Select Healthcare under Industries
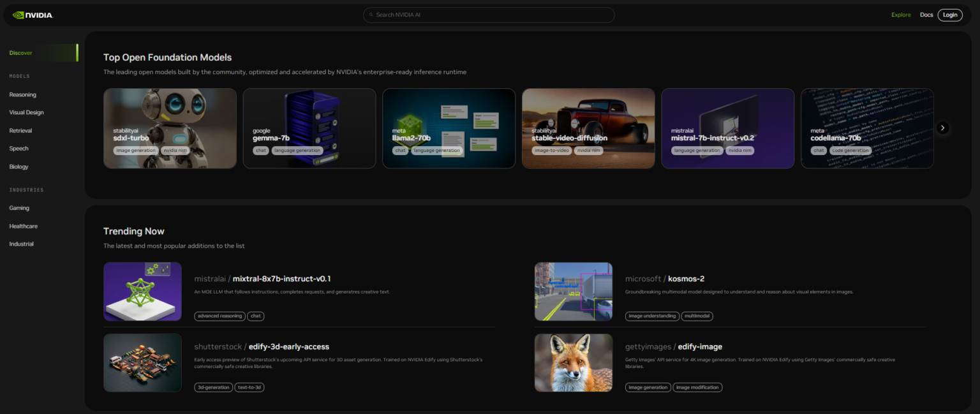 tap(23, 226)
